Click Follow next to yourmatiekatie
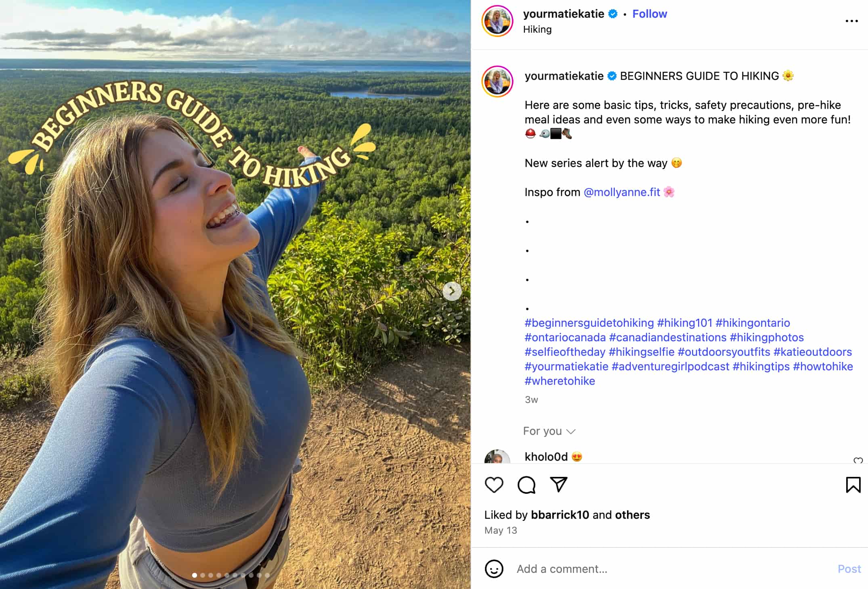Viewport: 868px width, 589px height. point(650,13)
